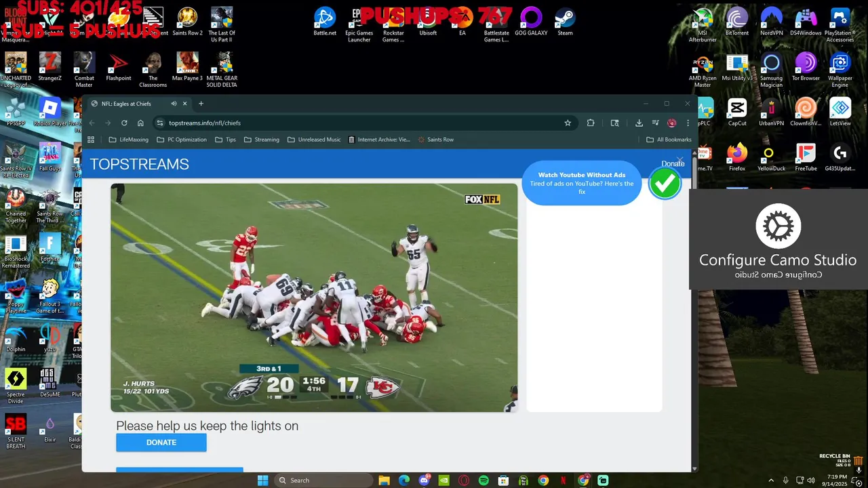868x488 pixels.
Task: Click the blue DONATE button
Action: [161, 443]
